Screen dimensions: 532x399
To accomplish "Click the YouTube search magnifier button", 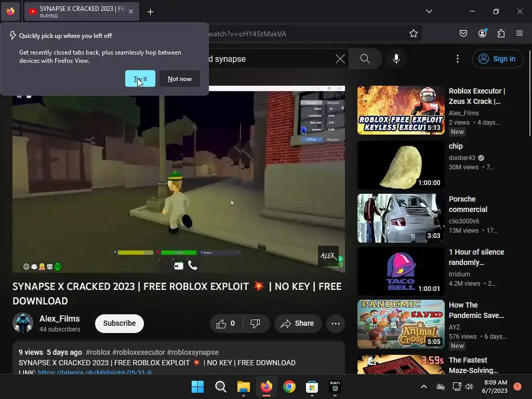I will (365, 59).
